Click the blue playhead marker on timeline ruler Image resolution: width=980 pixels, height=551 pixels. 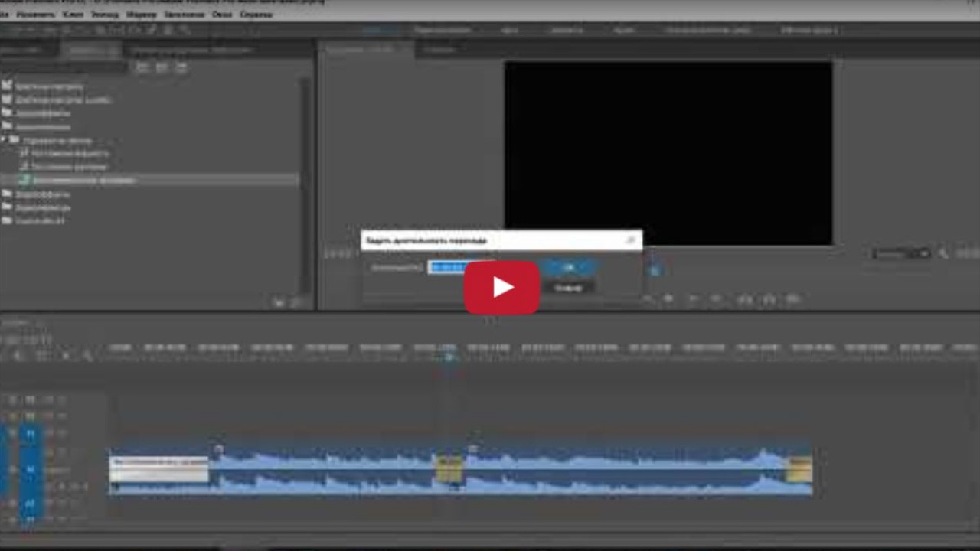(449, 357)
